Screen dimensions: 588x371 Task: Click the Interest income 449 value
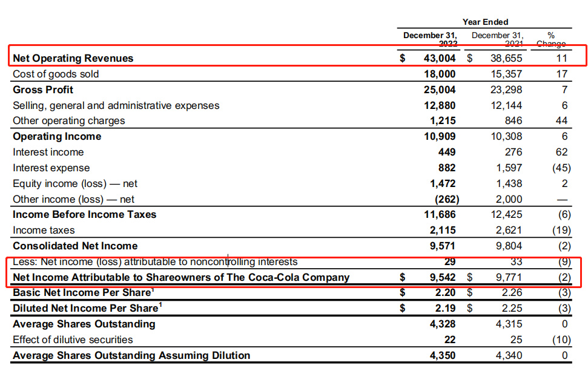coord(447,152)
